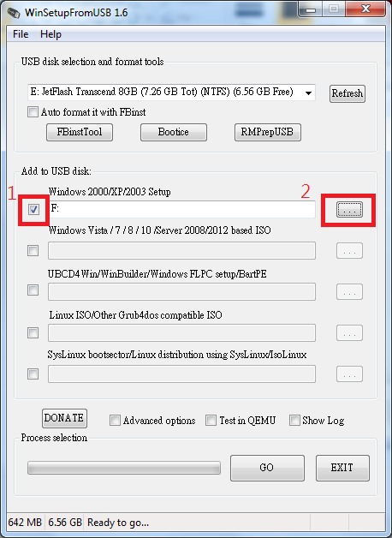Image resolution: width=392 pixels, height=538 pixels.
Task: Click the process selection progress bar
Action: coord(124,468)
